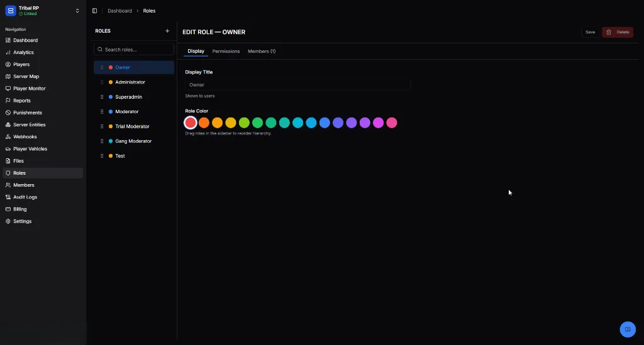This screenshot has width=644, height=345.
Task: Click the Players icon in sidebar
Action: pyautogui.click(x=8, y=64)
